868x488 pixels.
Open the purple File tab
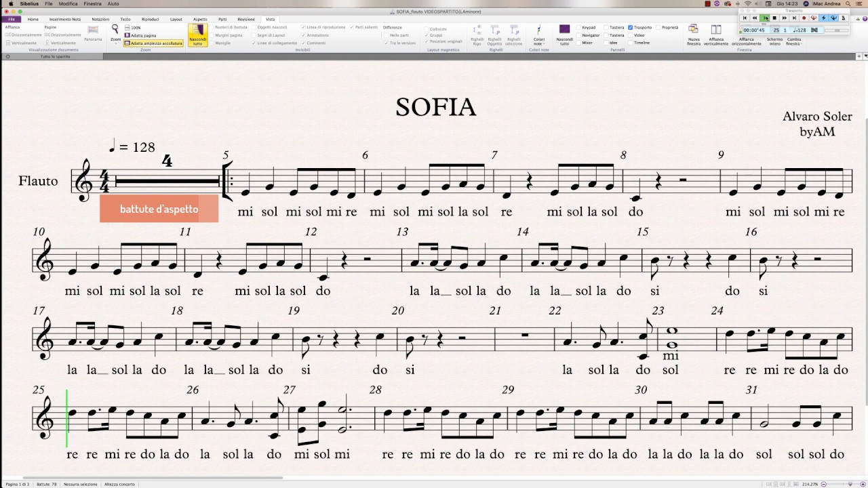pyautogui.click(x=12, y=20)
